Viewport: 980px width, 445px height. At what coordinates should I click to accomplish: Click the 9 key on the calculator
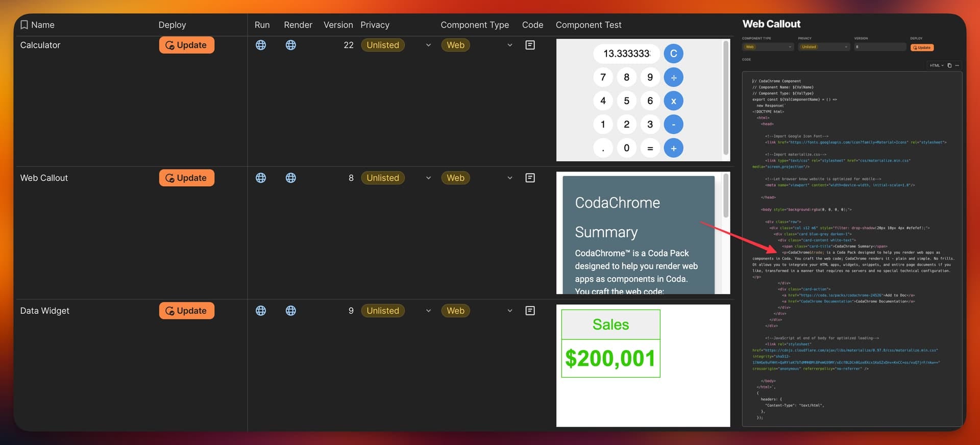[650, 77]
